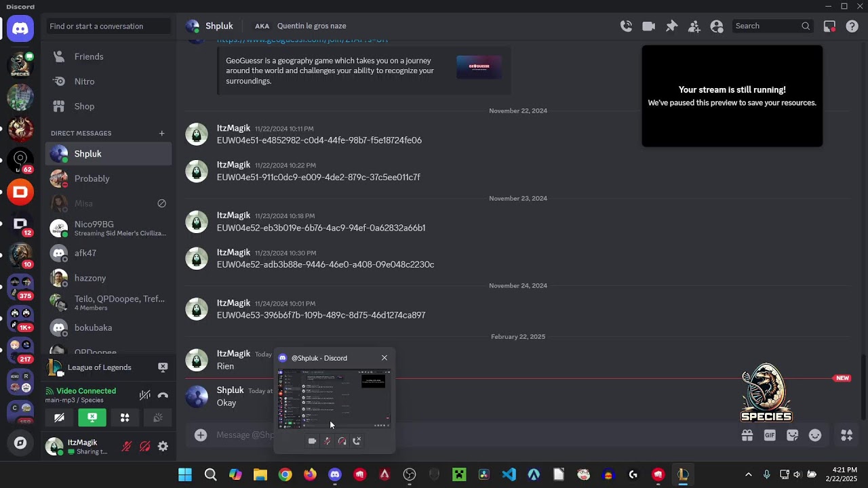Disconnect from the voice channel
868x488 pixels.
(163, 395)
